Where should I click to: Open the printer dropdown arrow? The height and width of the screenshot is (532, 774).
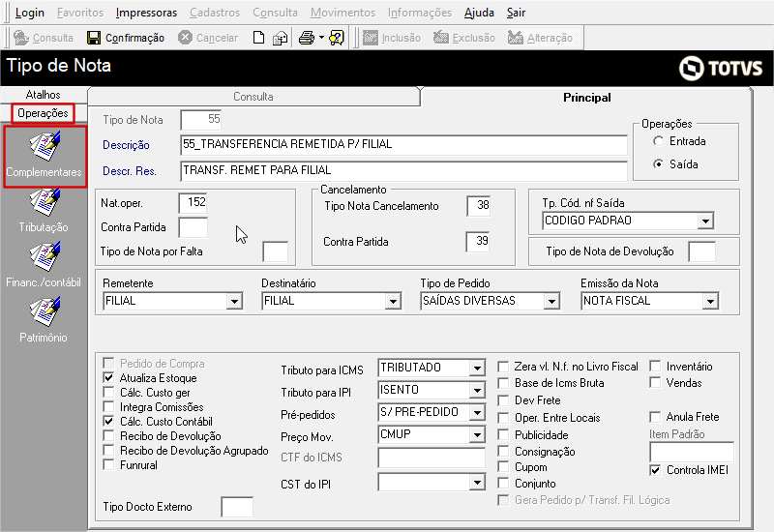321,38
